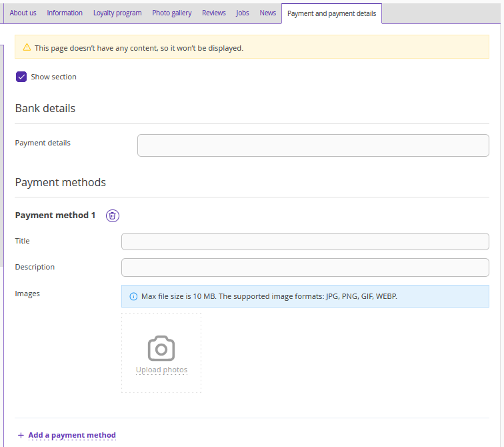The image size is (504, 447).
Task: Click the Payment method 1 heading
Action: pyautogui.click(x=55, y=215)
